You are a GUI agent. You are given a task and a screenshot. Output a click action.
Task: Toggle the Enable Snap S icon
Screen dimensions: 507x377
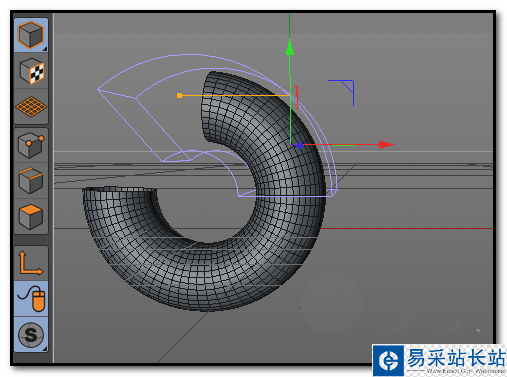pos(31,334)
